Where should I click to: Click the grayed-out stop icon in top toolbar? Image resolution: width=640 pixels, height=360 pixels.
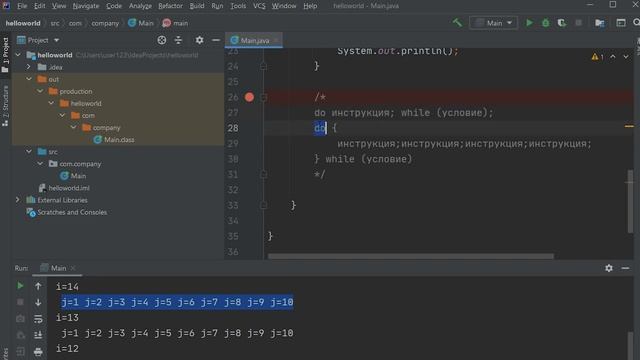click(x=578, y=23)
